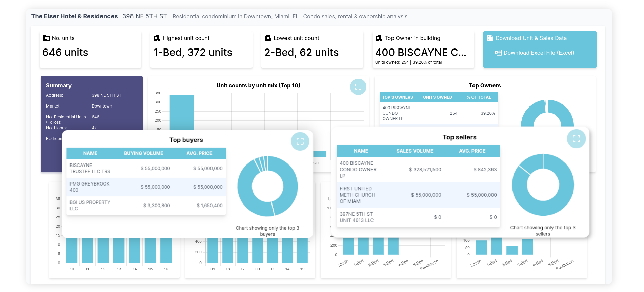644x292 pixels.
Task: Sort Top buyers by NAME column header
Action: point(90,153)
